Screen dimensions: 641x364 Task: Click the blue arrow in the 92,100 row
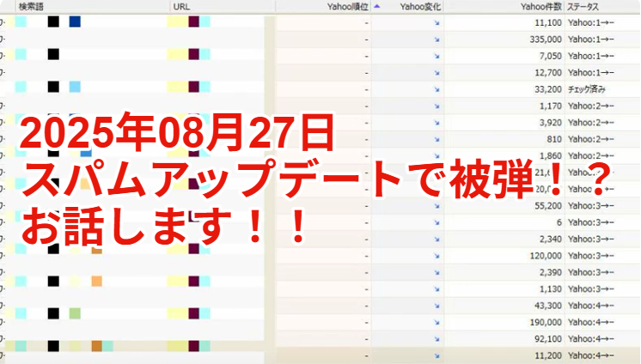pyautogui.click(x=436, y=338)
